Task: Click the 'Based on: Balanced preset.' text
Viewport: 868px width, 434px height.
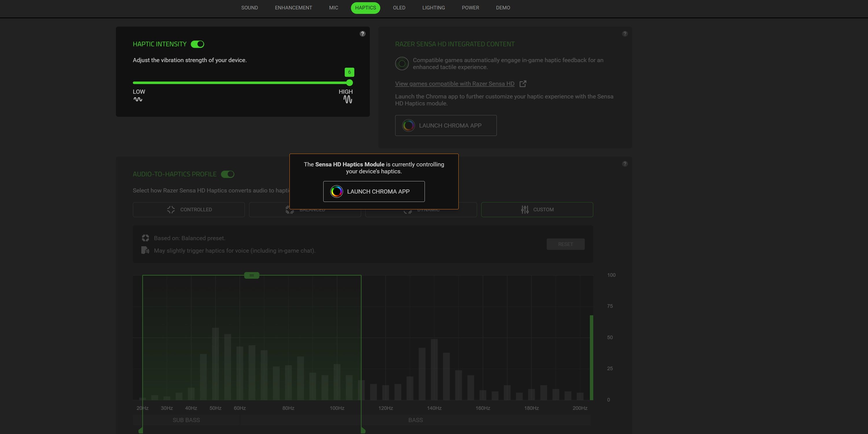Action: click(190, 238)
